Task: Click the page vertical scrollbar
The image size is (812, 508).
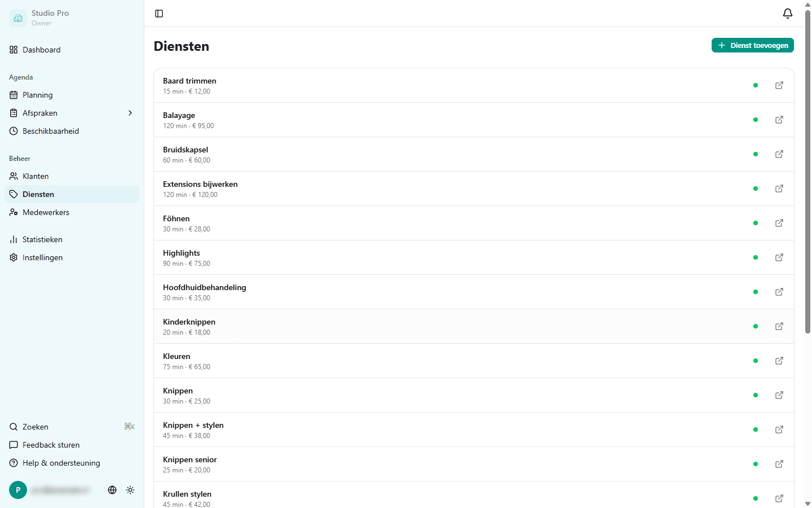Action: click(807, 169)
